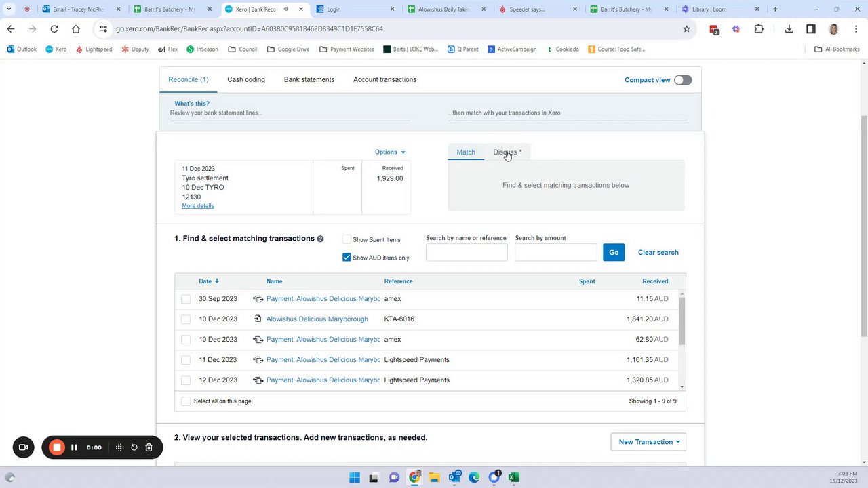Open the Discuss tab
The image size is (868, 488).
(507, 152)
